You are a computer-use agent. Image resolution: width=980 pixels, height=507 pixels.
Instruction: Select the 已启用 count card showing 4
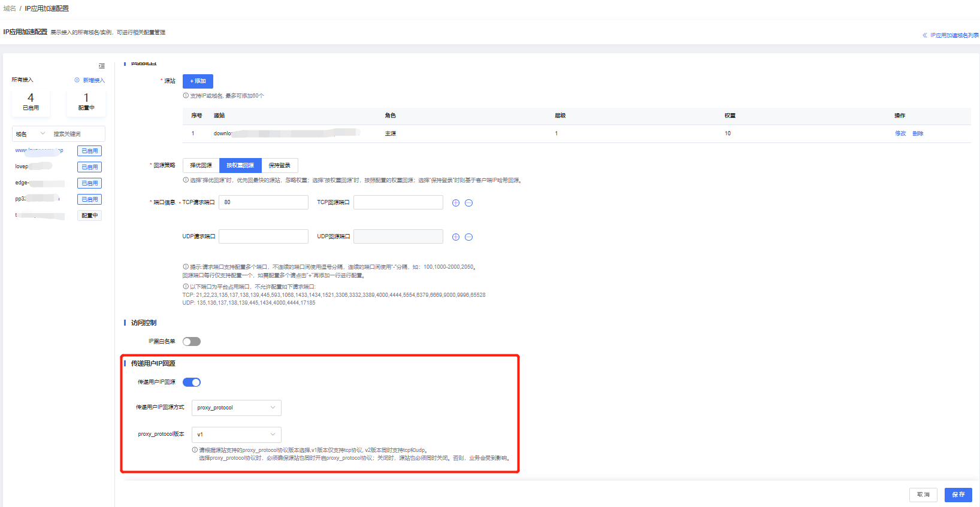pos(31,102)
